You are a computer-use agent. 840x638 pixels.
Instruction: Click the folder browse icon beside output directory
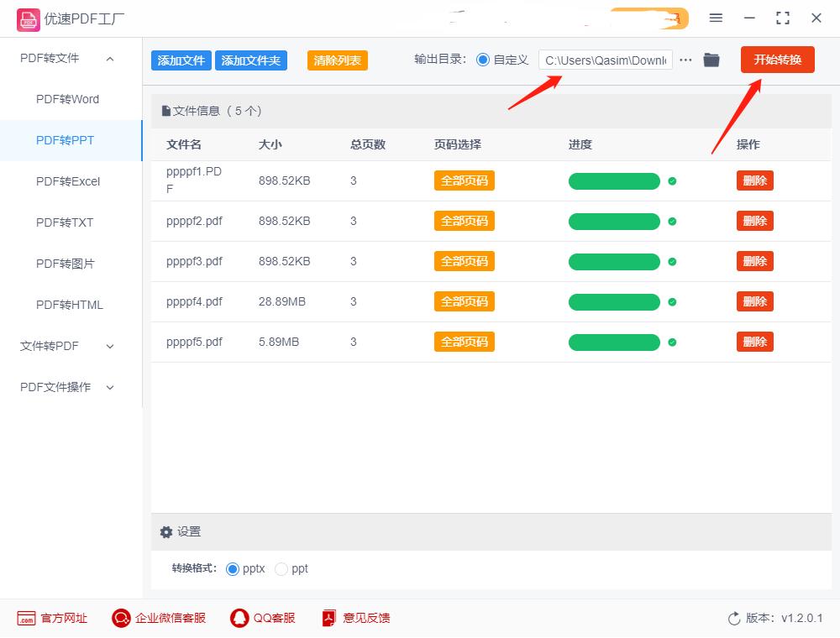(711, 60)
